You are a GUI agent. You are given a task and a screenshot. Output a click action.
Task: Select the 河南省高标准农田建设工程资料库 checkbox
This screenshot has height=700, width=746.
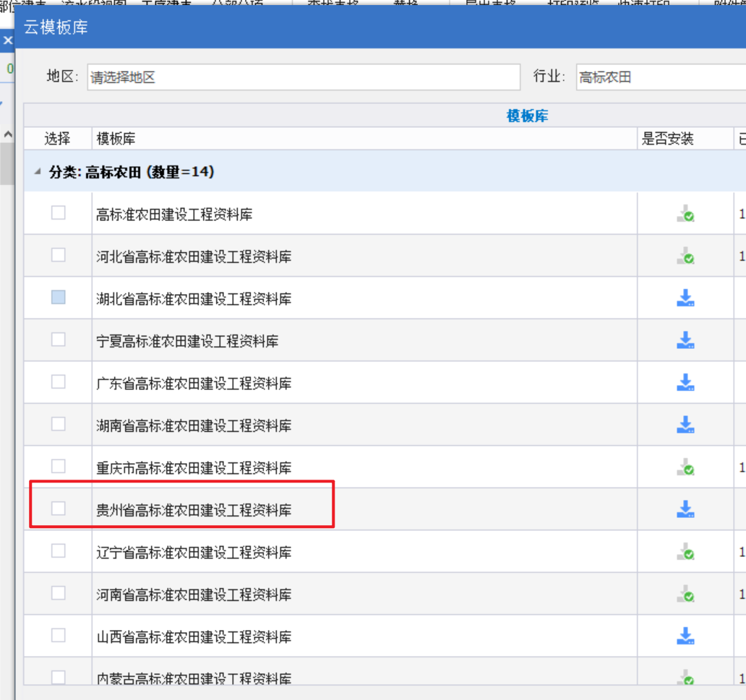58,593
